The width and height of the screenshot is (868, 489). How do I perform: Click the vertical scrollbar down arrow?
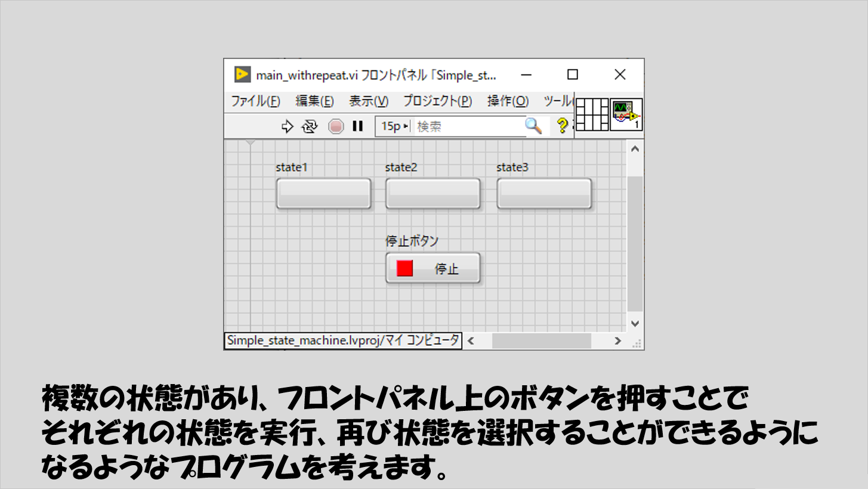pos(635,323)
